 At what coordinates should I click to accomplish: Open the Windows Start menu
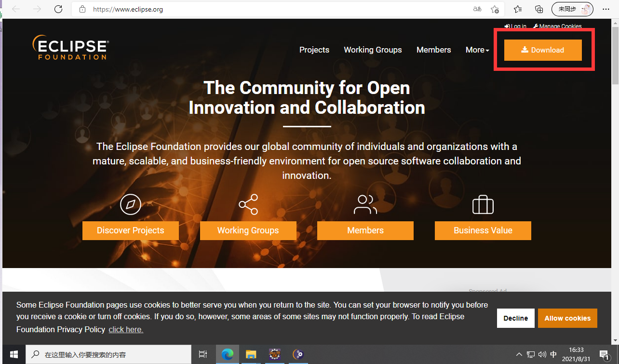point(13,354)
